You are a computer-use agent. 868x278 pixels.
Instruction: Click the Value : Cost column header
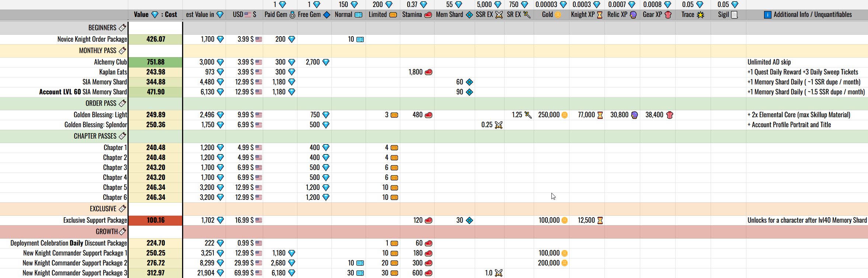155,15
